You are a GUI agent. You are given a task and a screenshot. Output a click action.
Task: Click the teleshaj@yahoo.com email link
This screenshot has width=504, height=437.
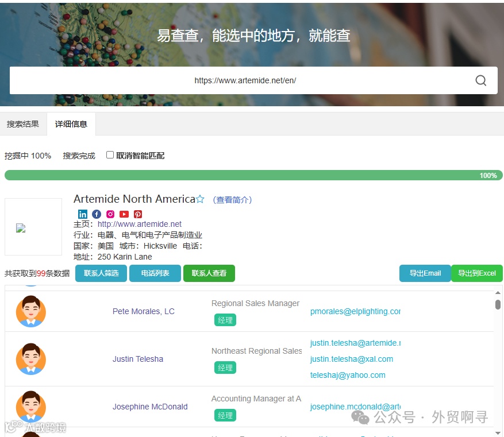point(348,375)
